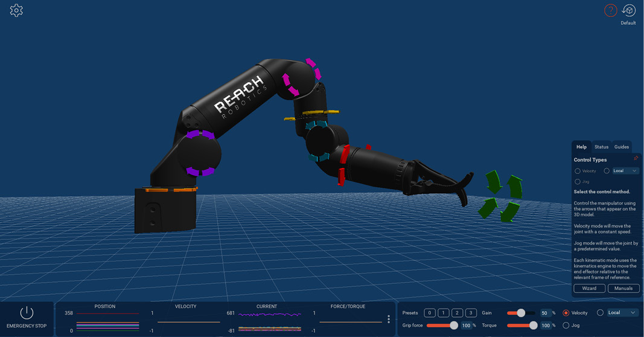Click the Gain slider handle

[x=521, y=313]
